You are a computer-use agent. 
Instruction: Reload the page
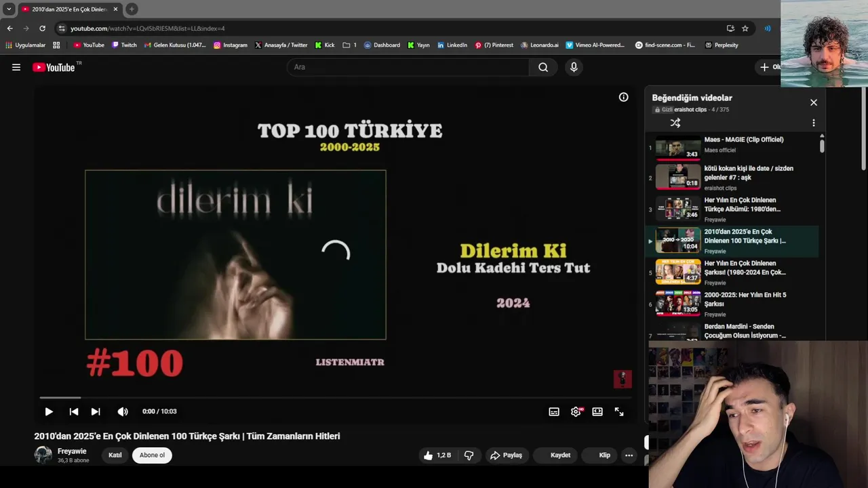tap(42, 28)
